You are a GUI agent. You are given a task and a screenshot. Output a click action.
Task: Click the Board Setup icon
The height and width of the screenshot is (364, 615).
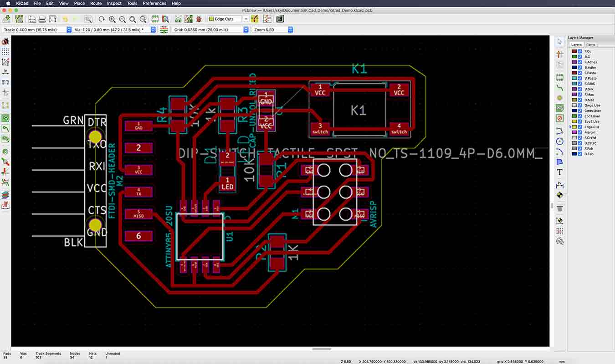19,19
